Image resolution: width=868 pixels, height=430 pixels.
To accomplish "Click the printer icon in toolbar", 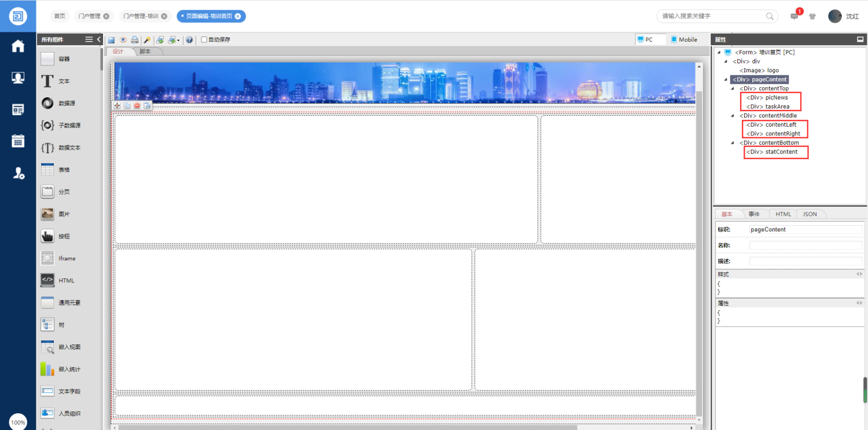I will [x=134, y=40].
